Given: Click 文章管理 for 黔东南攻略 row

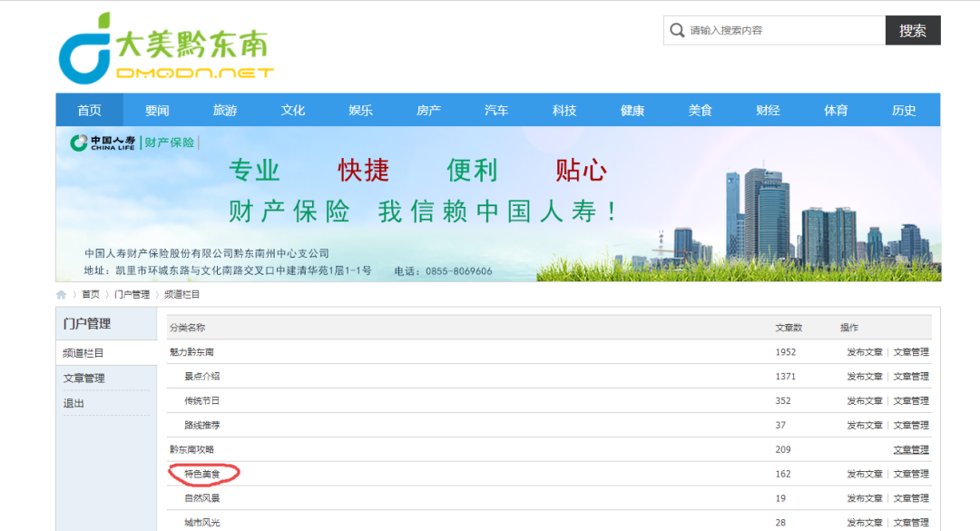Looking at the screenshot, I should (911, 449).
